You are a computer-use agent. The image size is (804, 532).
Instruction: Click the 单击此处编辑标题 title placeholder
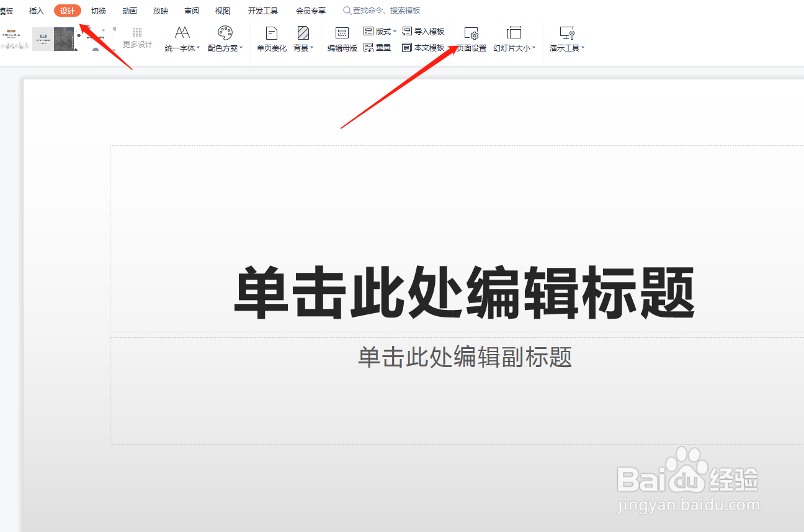464,292
